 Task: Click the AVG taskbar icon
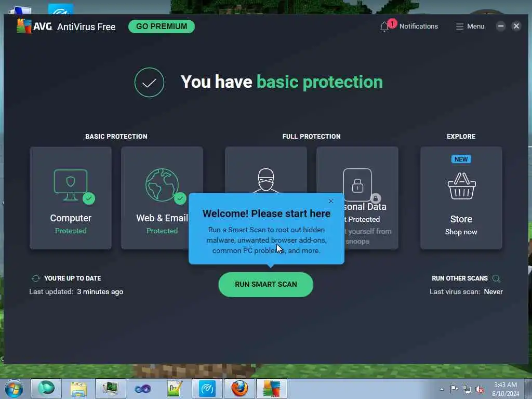point(272,389)
